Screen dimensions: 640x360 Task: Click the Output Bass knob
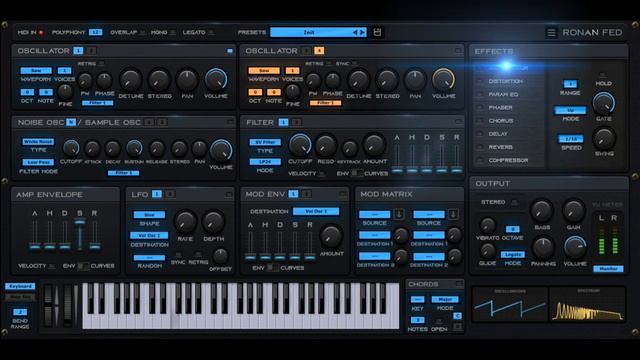point(542,211)
